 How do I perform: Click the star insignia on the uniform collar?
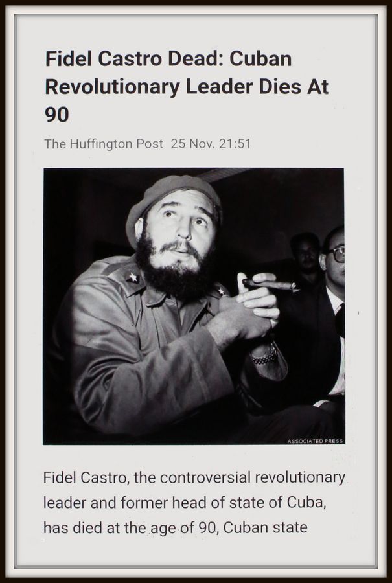133,277
